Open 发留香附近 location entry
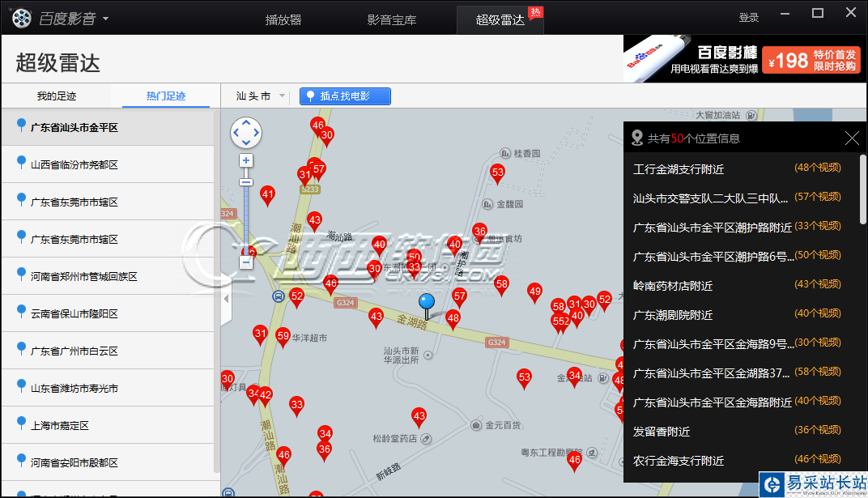868x498 pixels. 741,431
